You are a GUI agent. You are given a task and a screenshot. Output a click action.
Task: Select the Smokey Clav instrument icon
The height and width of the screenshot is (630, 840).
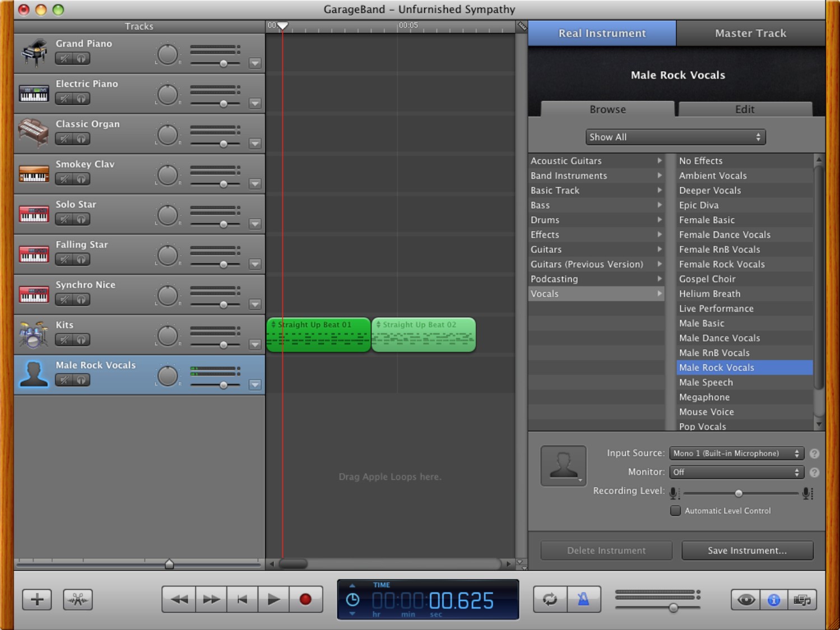coord(34,174)
